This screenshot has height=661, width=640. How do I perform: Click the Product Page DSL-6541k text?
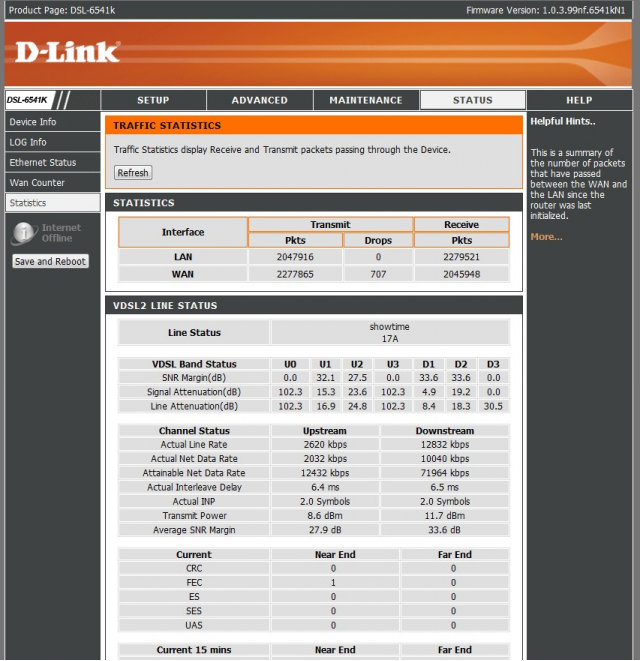click(x=62, y=10)
